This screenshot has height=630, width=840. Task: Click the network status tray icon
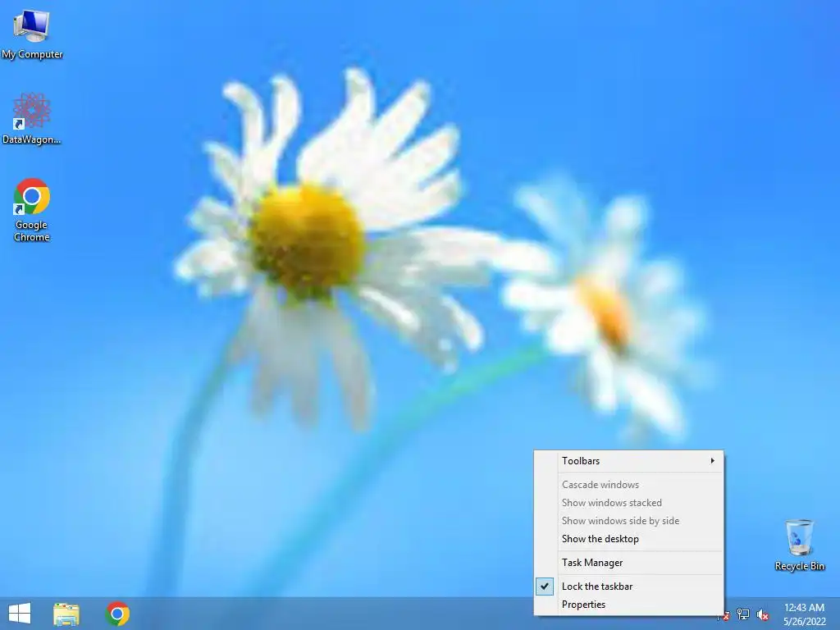(743, 614)
